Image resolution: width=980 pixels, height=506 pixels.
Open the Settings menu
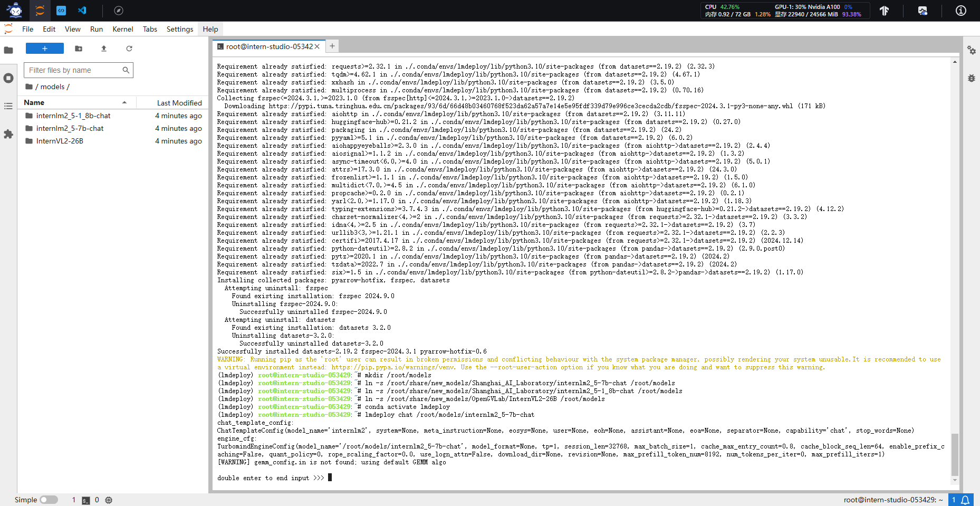(x=180, y=29)
